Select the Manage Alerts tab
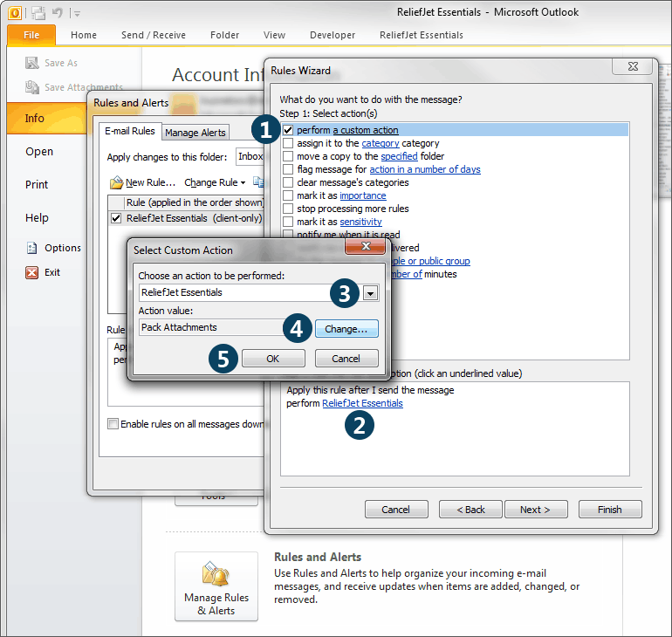This screenshot has height=637, width=672. pos(195,133)
